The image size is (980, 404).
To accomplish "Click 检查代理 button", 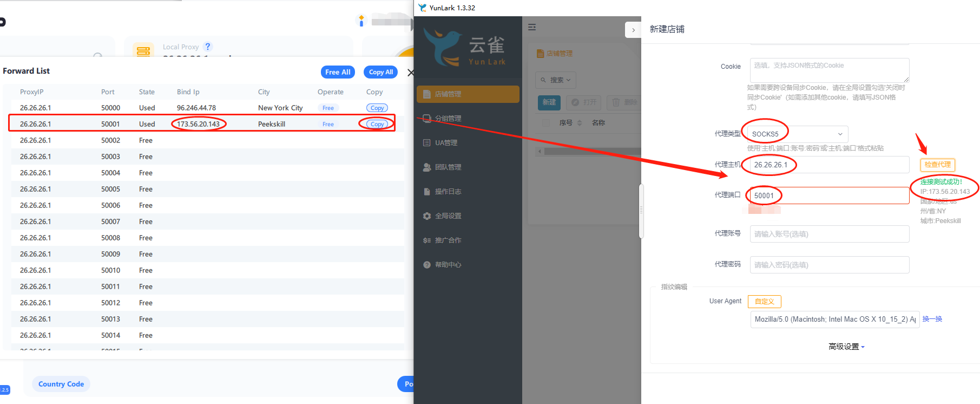I will (x=938, y=165).
